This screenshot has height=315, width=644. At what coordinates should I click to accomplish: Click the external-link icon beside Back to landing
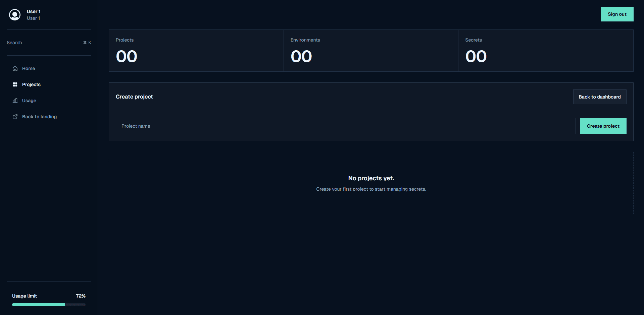point(15,117)
